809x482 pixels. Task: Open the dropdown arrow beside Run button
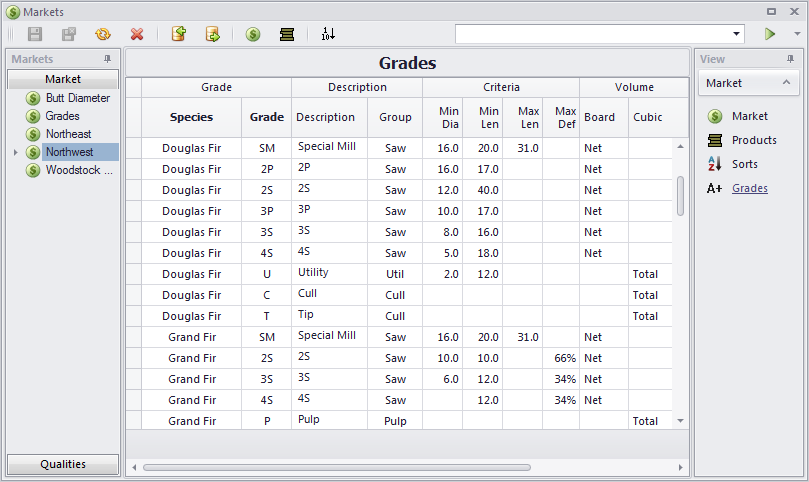[797, 34]
